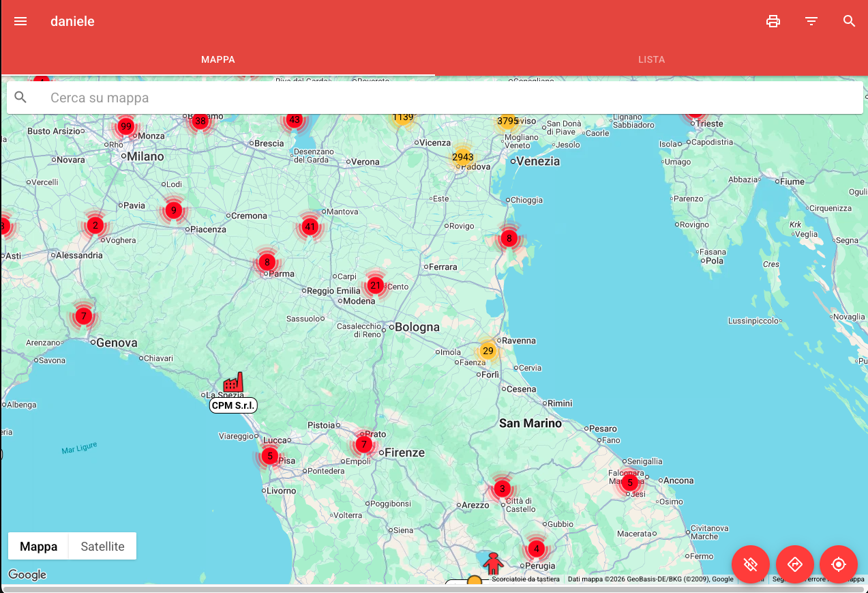Open cluster 7 near Prato
Screen dimensions: 868x593
tap(364, 445)
